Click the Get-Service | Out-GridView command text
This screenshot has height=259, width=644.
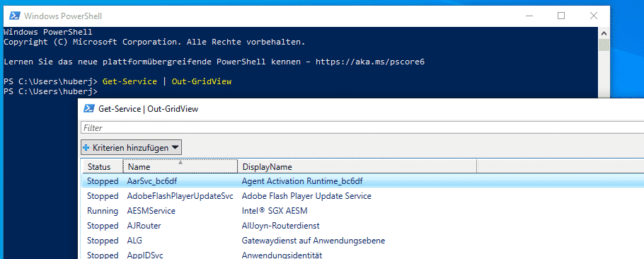[167, 81]
